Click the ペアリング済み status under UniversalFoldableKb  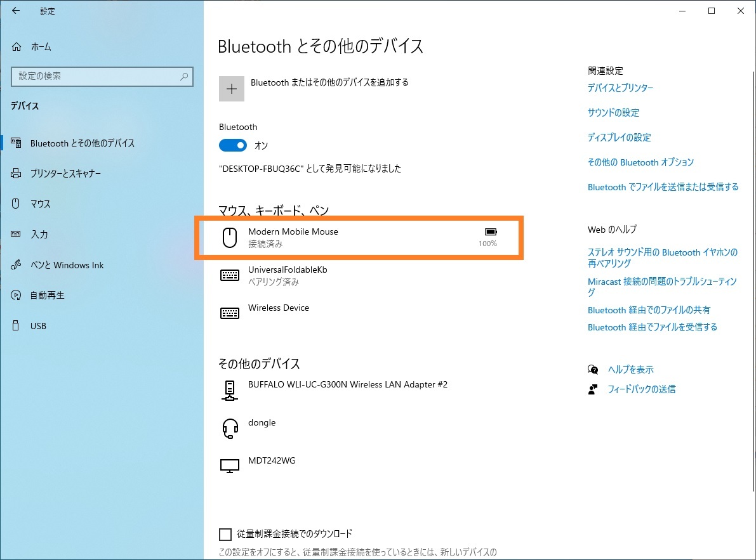(274, 282)
